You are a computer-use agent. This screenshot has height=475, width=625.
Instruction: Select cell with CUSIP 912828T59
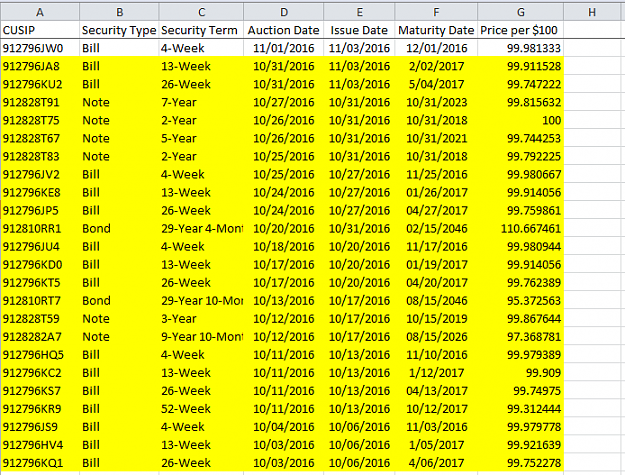coord(40,318)
